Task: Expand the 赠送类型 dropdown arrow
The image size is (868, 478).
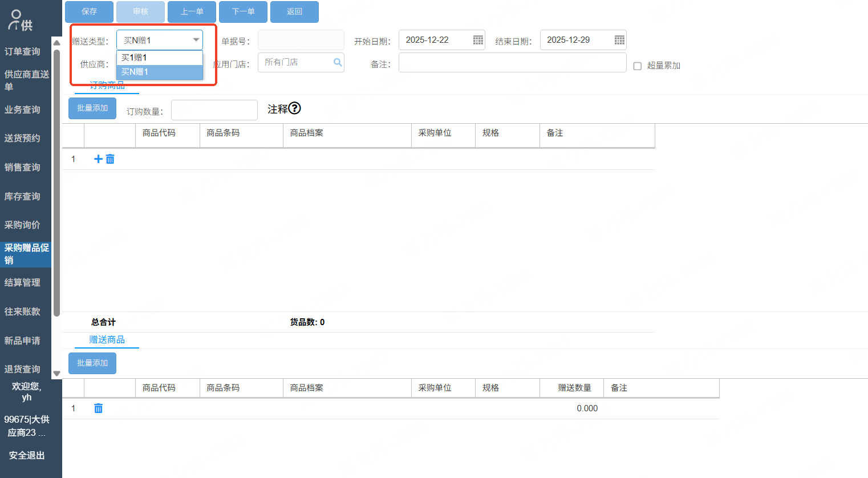Action: point(196,40)
